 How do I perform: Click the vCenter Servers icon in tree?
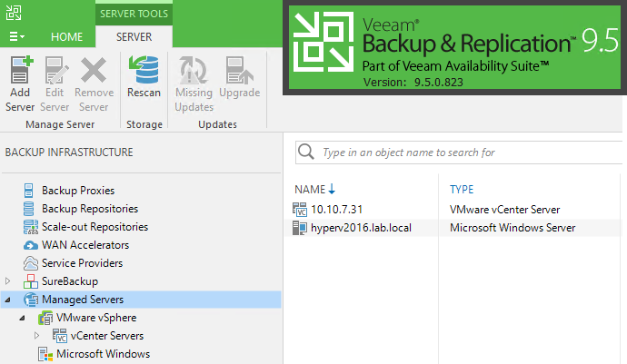pyautogui.click(x=60, y=336)
